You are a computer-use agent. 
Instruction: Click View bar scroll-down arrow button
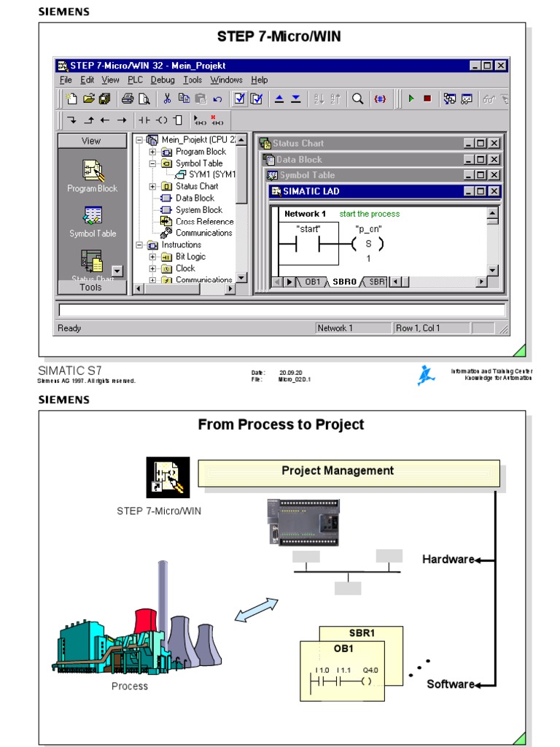pyautogui.click(x=117, y=271)
